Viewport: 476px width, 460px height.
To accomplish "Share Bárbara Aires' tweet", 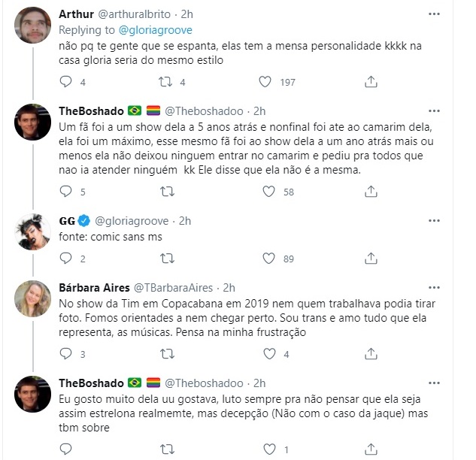I will (x=369, y=353).
